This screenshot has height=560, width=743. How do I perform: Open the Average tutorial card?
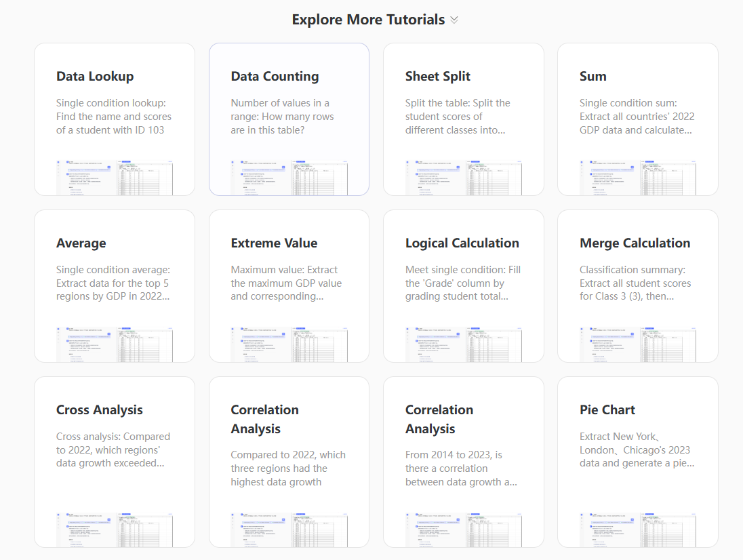(x=114, y=285)
